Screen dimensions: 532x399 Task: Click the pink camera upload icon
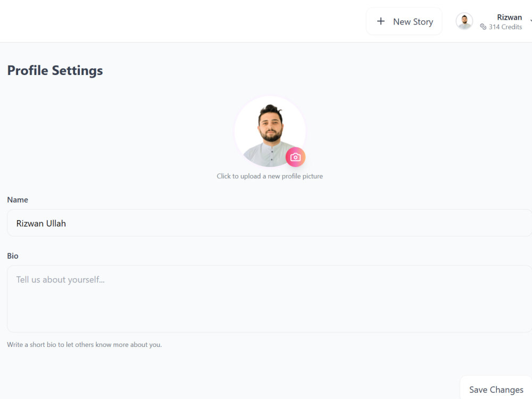coord(295,157)
